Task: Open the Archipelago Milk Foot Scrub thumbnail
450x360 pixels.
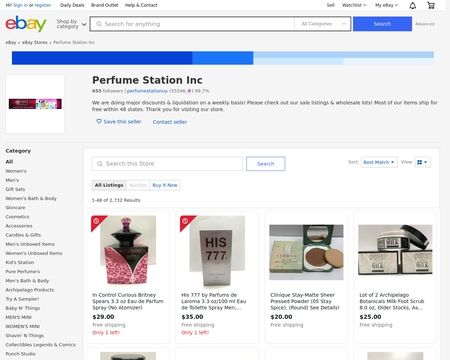Action: 395,250
